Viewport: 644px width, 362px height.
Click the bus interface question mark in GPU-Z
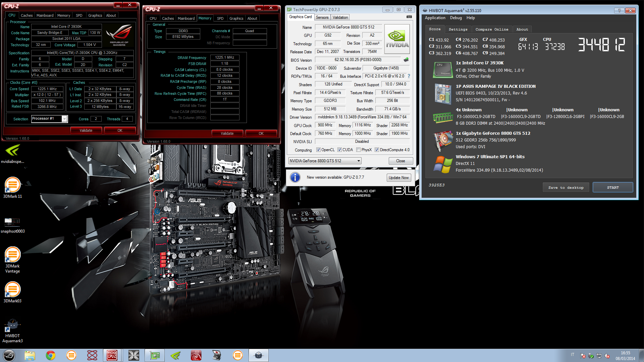tap(409, 76)
